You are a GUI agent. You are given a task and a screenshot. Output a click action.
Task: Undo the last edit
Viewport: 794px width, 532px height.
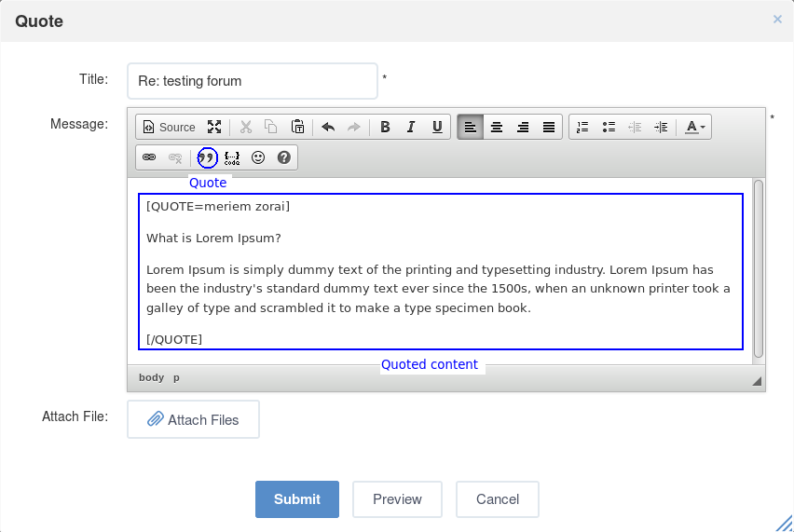point(328,127)
